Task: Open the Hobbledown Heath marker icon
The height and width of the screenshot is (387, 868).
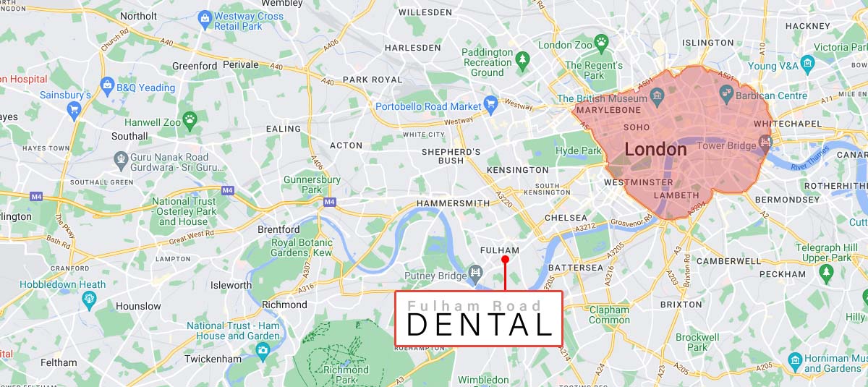Action: pos(90,299)
